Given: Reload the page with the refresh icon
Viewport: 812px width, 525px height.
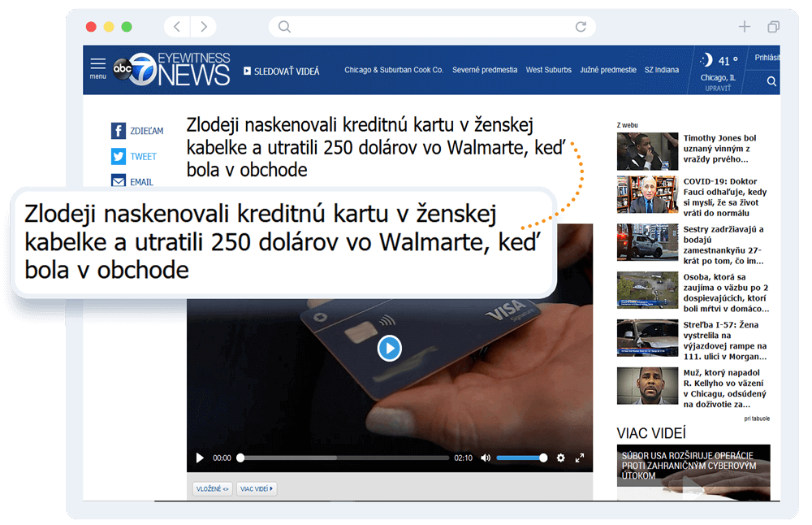Looking at the screenshot, I should (581, 27).
